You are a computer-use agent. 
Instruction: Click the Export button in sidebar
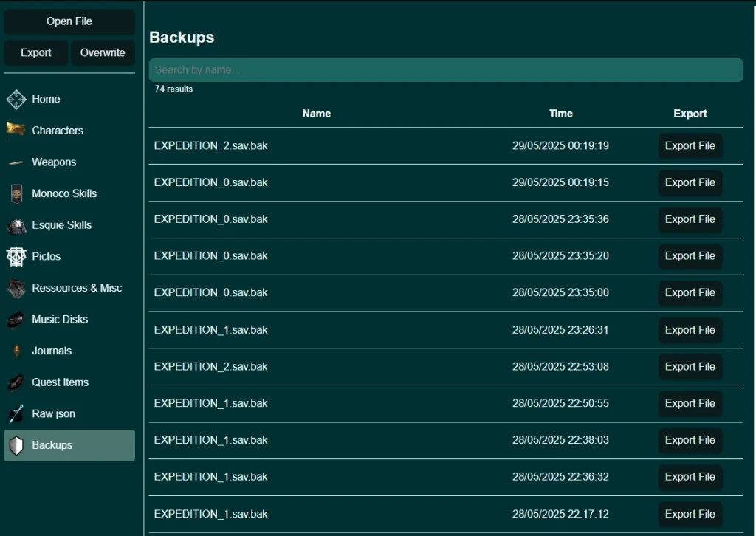pyautogui.click(x=36, y=52)
